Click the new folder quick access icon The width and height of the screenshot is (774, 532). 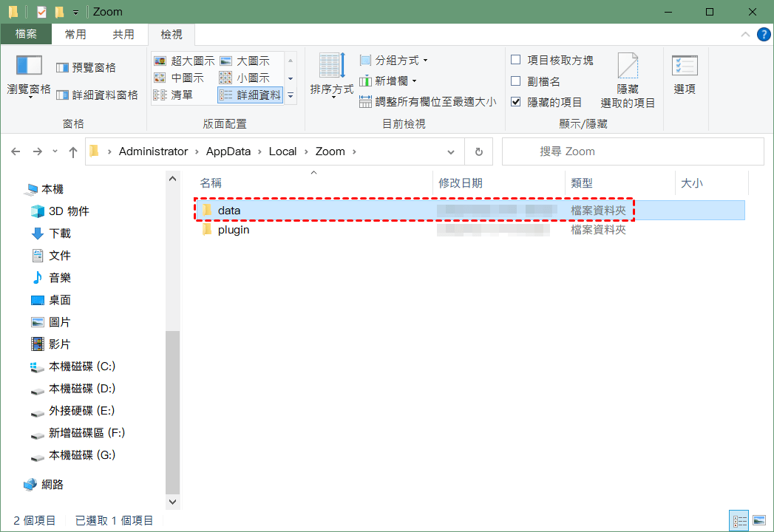coord(59,11)
